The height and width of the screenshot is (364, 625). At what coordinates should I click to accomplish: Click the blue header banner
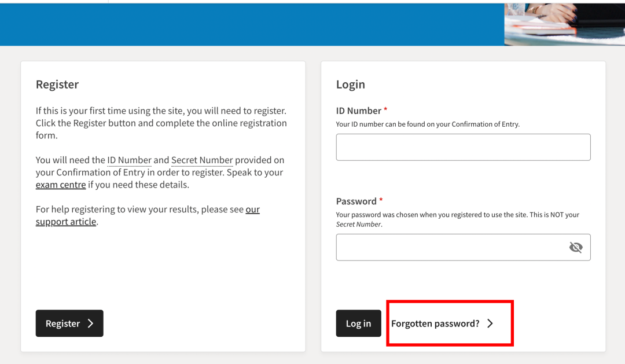252,24
